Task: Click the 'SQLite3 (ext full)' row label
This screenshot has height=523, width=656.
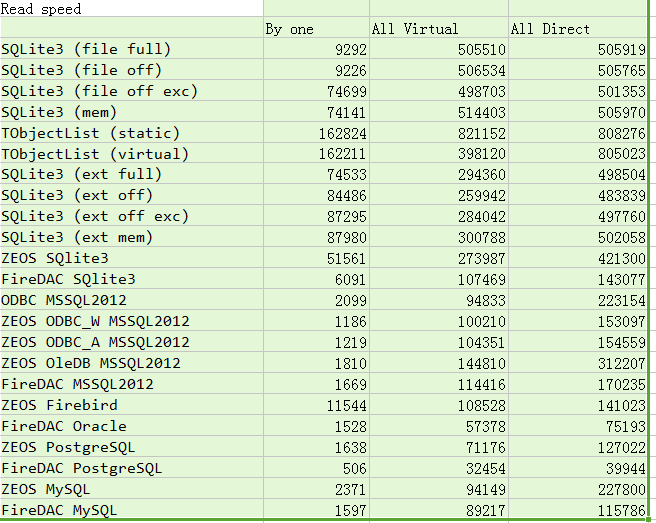Action: point(132,174)
